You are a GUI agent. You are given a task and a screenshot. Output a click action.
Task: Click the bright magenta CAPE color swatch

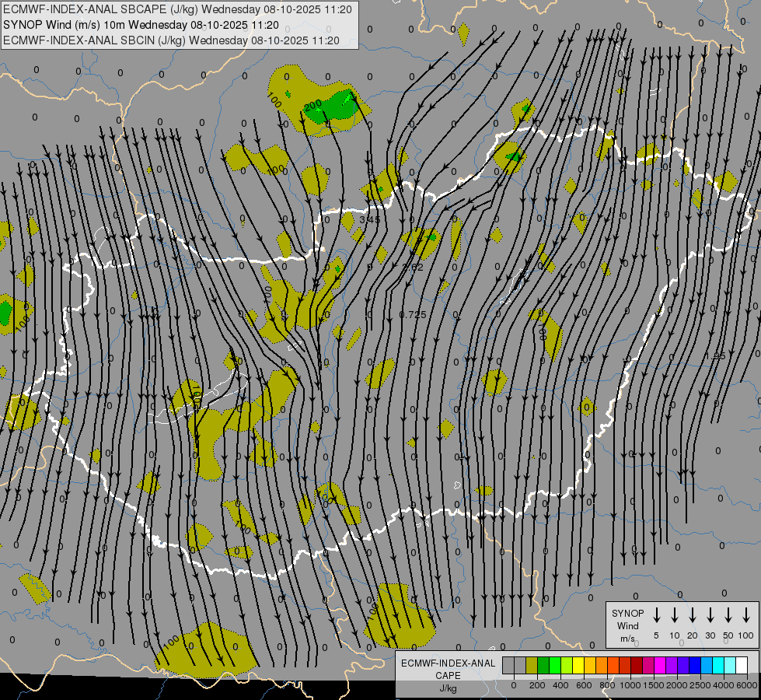[x=660, y=666]
